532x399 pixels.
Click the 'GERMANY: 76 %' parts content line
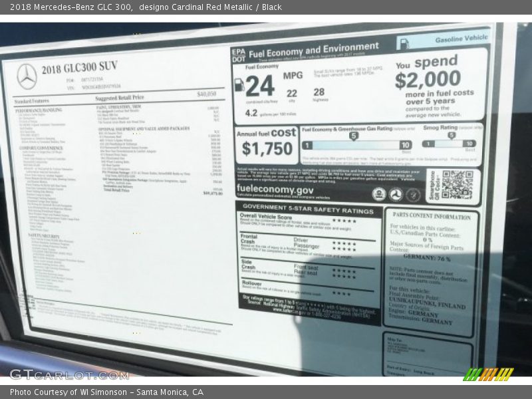427,257
